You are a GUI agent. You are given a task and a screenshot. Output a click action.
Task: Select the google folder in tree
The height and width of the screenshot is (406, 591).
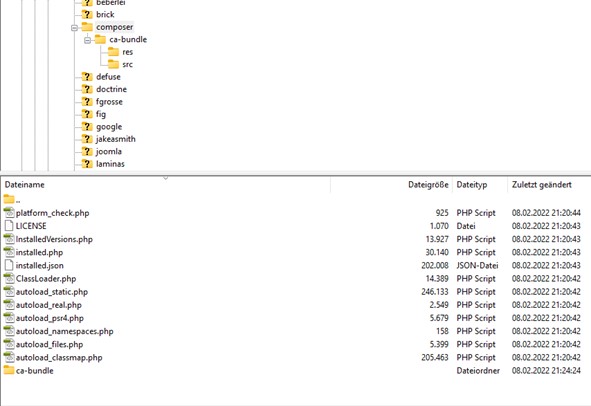[109, 127]
